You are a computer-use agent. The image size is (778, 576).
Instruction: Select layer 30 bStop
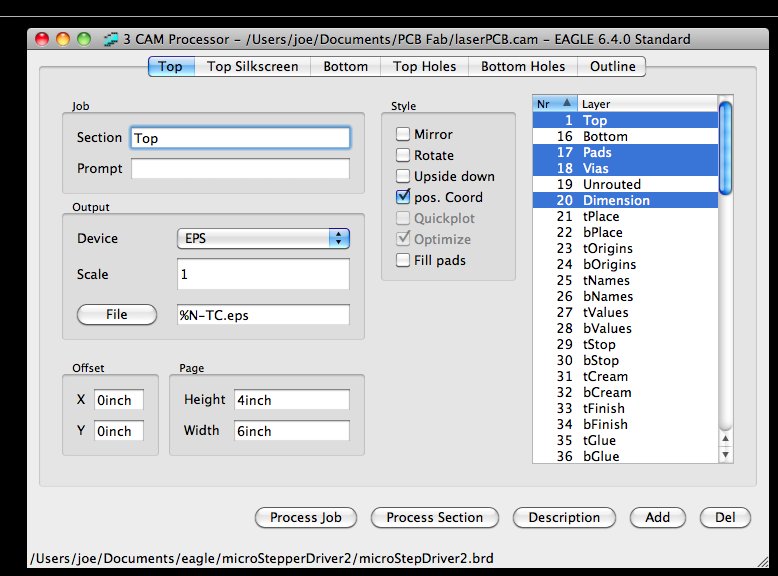coord(625,360)
